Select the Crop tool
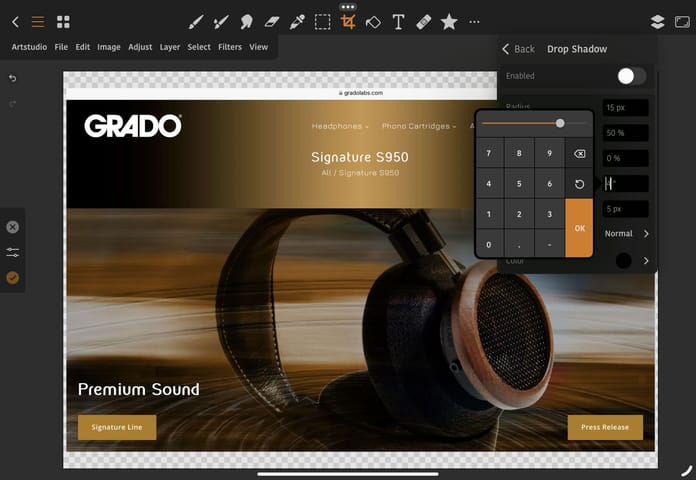 pyautogui.click(x=348, y=22)
